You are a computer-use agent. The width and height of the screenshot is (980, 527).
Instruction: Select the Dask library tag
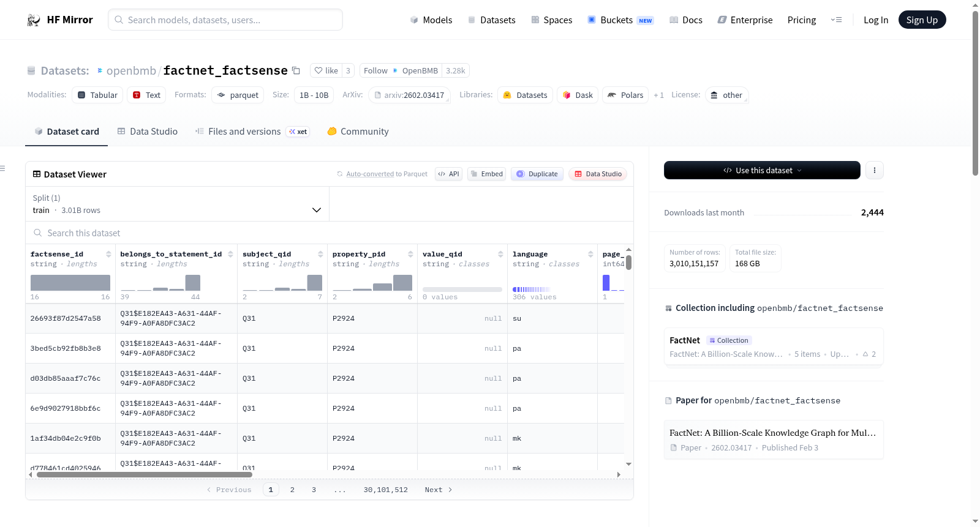pyautogui.click(x=578, y=95)
